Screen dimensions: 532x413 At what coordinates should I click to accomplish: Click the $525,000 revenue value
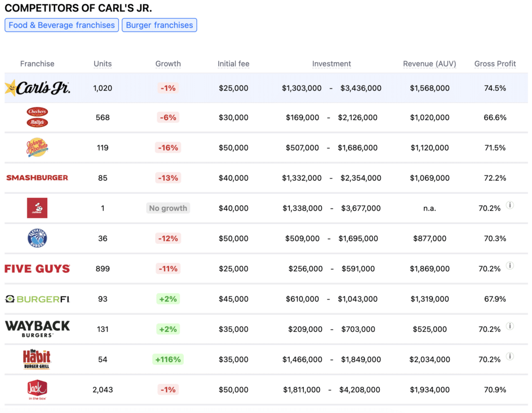[430, 329]
